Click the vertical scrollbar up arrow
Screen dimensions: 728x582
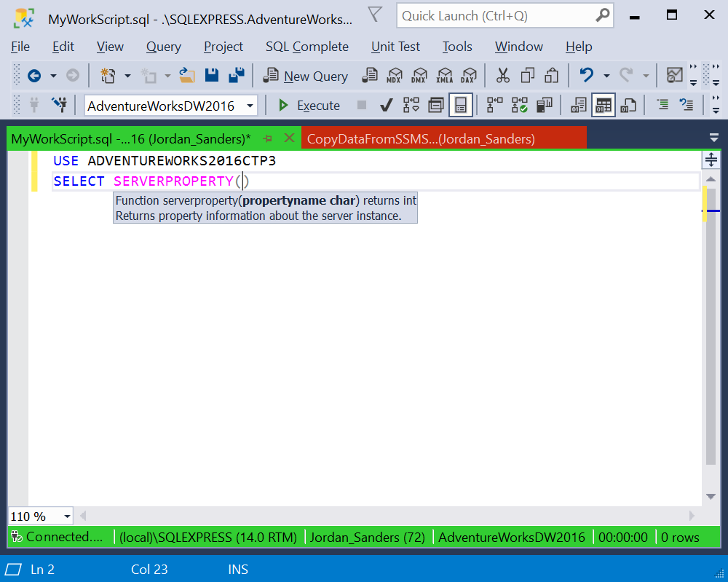(711, 179)
